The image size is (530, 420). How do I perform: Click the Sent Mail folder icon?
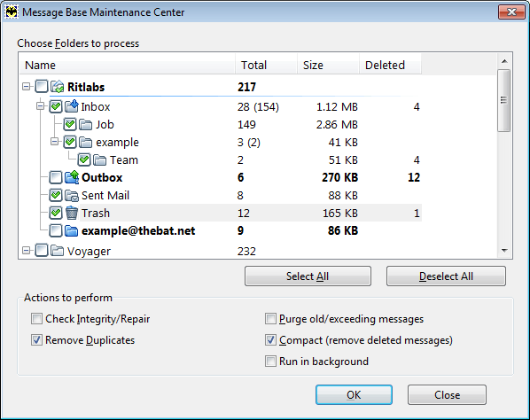[x=72, y=195]
